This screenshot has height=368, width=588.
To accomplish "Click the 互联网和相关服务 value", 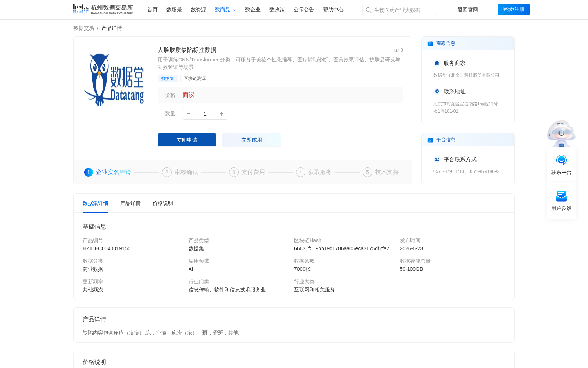I will [x=315, y=290].
